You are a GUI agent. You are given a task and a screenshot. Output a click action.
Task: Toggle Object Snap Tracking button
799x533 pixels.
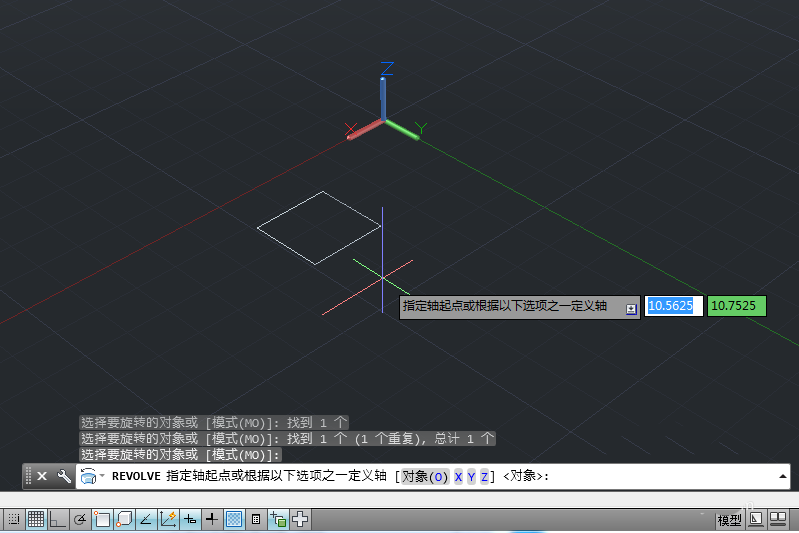click(x=146, y=519)
